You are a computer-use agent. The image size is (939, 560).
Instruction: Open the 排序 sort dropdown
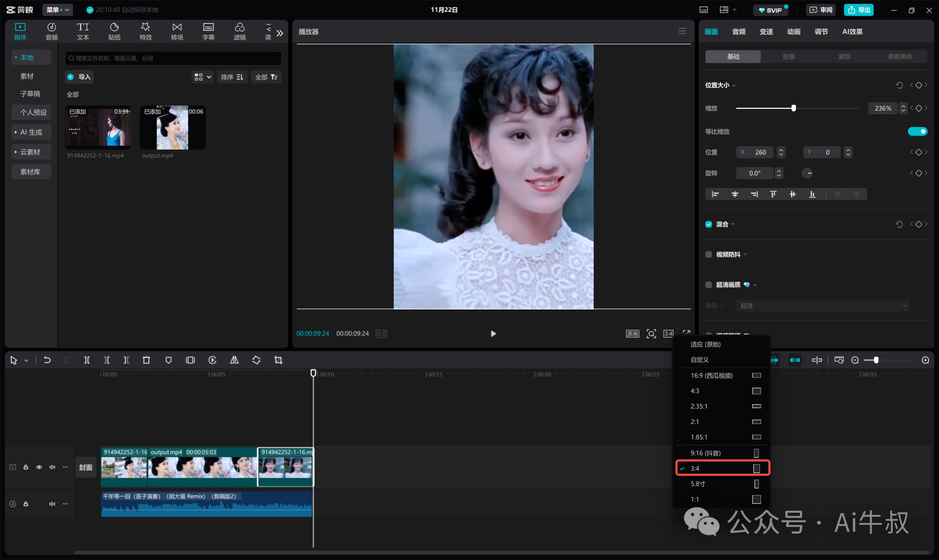(232, 77)
